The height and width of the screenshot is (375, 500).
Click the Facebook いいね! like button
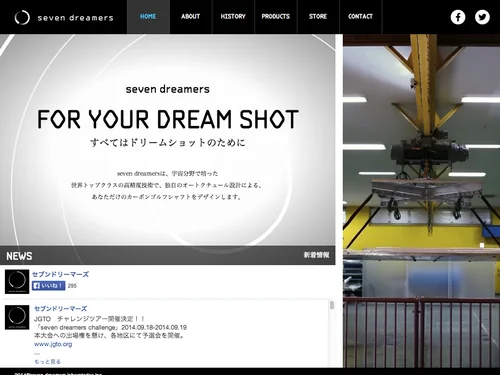[48, 286]
